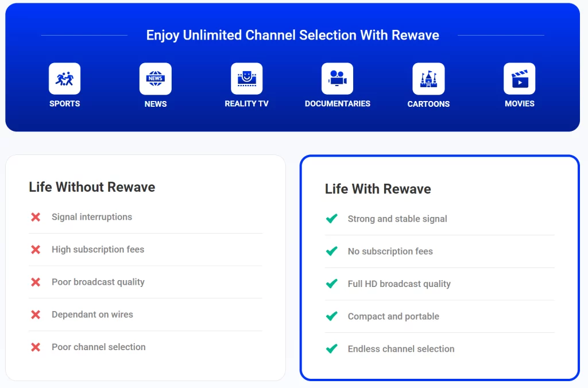
Task: Click the red X beside Poor broadcast quality
Action: pyautogui.click(x=36, y=282)
